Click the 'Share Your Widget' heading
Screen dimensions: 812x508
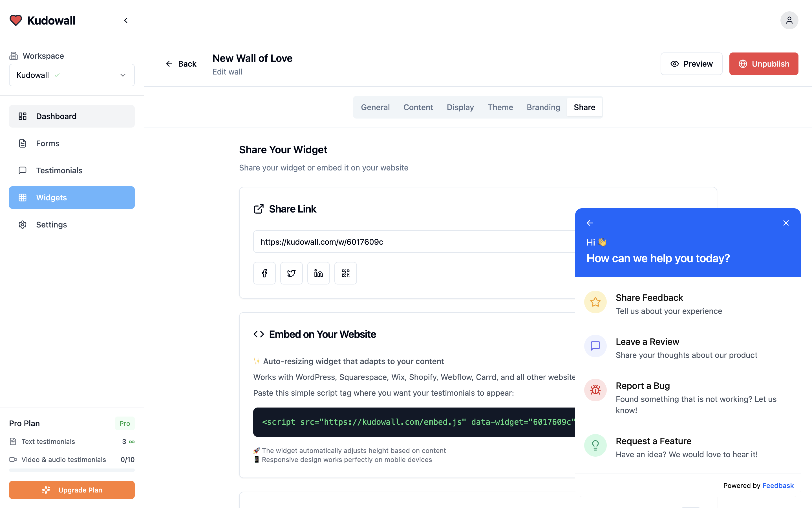(283, 150)
